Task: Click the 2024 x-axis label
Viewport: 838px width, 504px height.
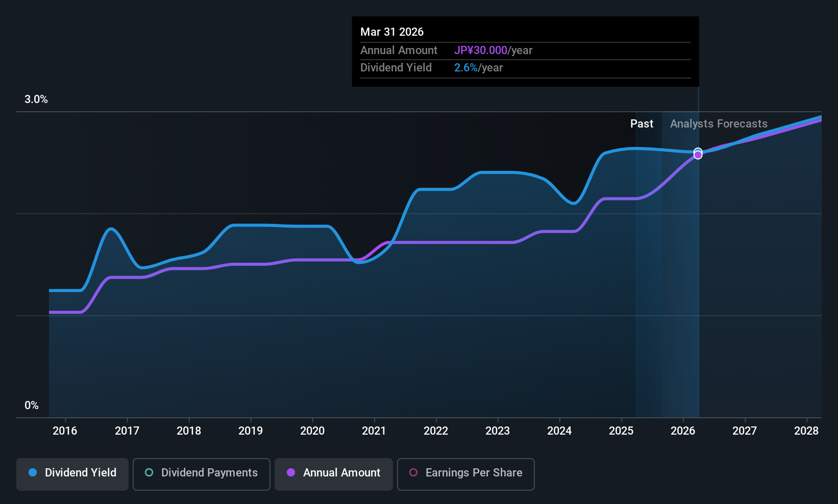Action: (559, 431)
